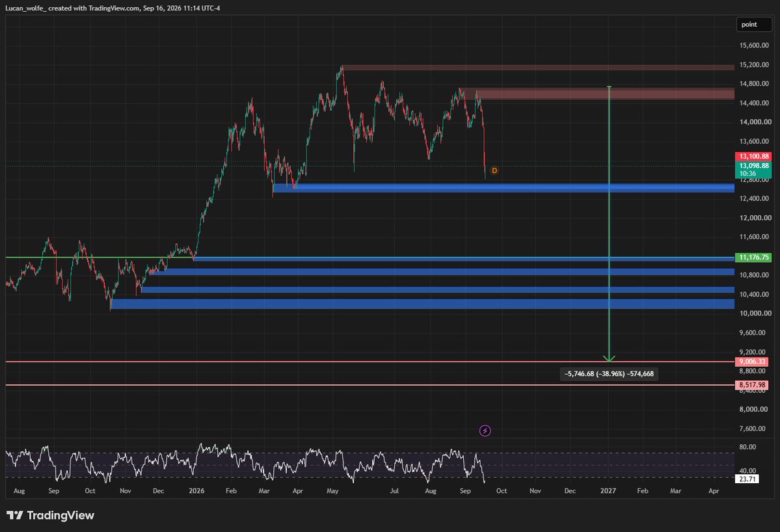Click the 13,100.88 red price tag
This screenshot has height=532, width=780.
coord(753,156)
